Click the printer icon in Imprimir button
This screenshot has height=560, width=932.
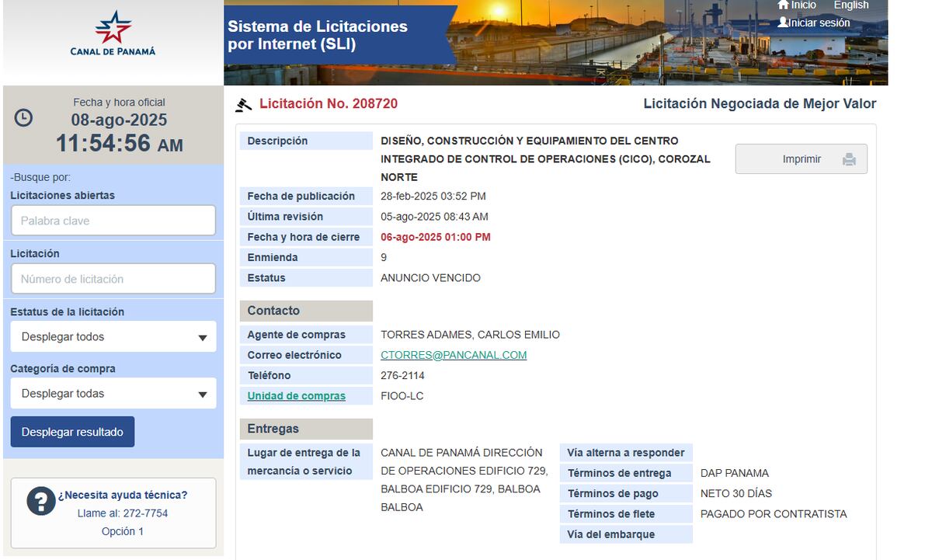(x=849, y=159)
